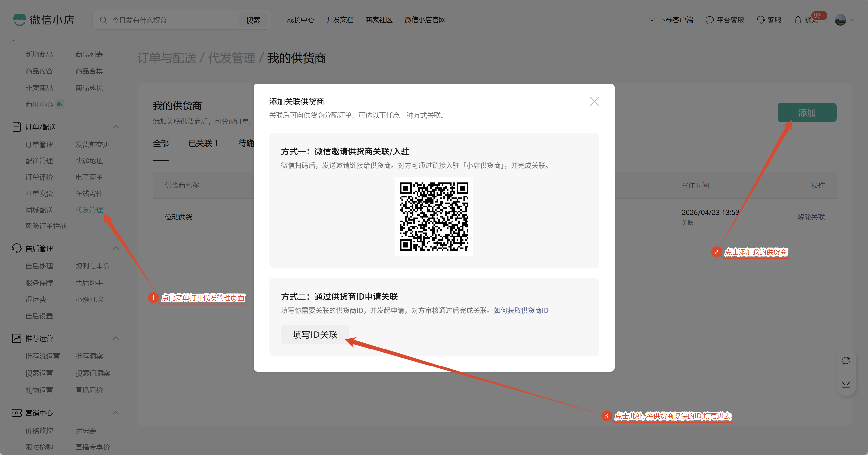
Task: Click the green 添加 button
Action: pyautogui.click(x=807, y=112)
